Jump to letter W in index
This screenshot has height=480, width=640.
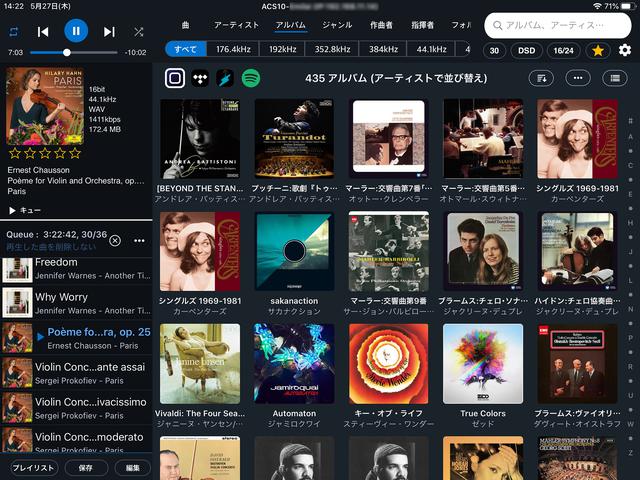click(631, 424)
